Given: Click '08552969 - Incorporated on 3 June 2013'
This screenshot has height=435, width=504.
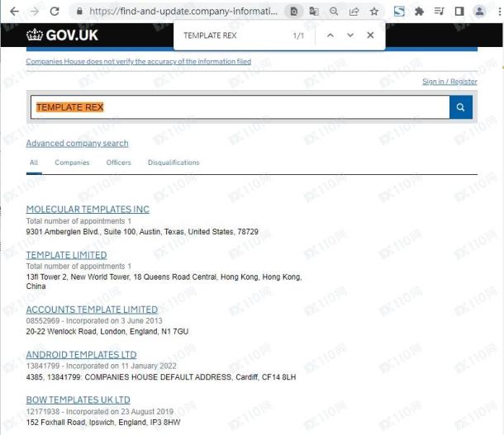Looking at the screenshot, I should tap(94, 321).
